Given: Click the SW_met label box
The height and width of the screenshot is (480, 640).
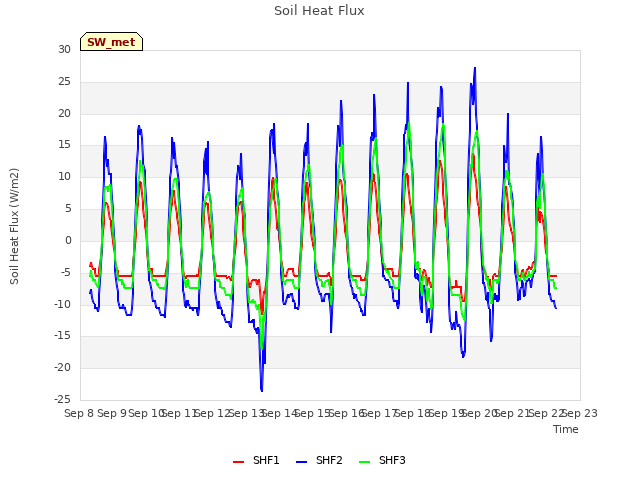Looking at the screenshot, I should click(x=111, y=42).
